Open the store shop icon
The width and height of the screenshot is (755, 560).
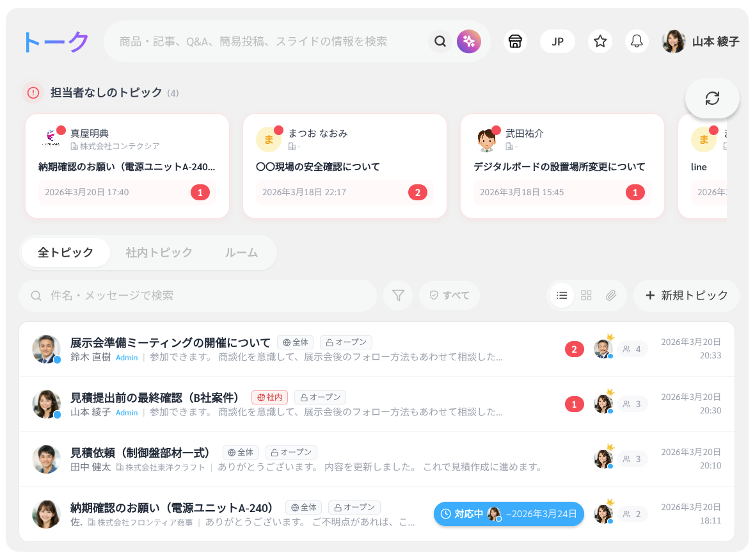[514, 42]
